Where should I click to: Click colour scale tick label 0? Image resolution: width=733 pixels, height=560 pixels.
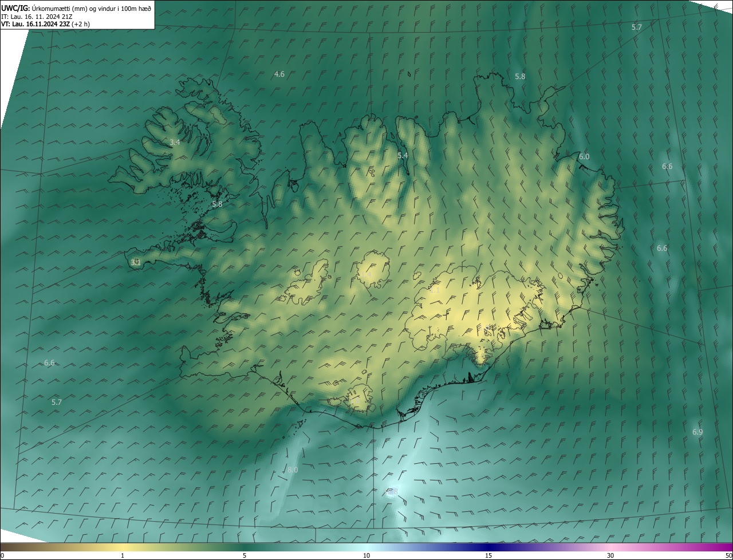click(x=2, y=555)
